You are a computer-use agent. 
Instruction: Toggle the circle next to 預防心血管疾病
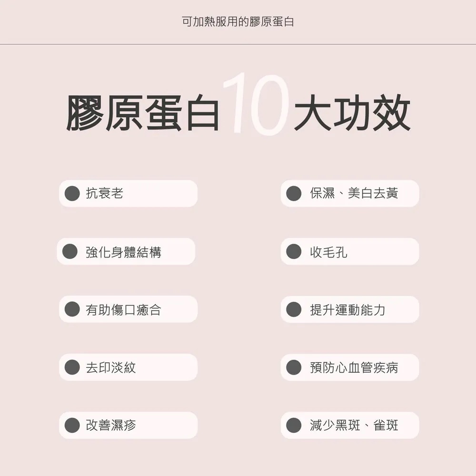294,367
